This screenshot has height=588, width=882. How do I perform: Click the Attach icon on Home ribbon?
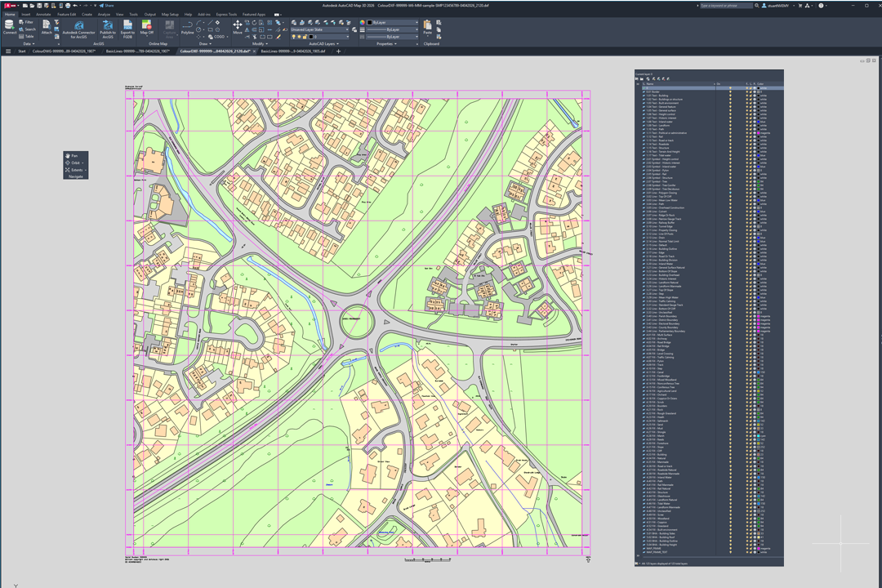(47, 24)
